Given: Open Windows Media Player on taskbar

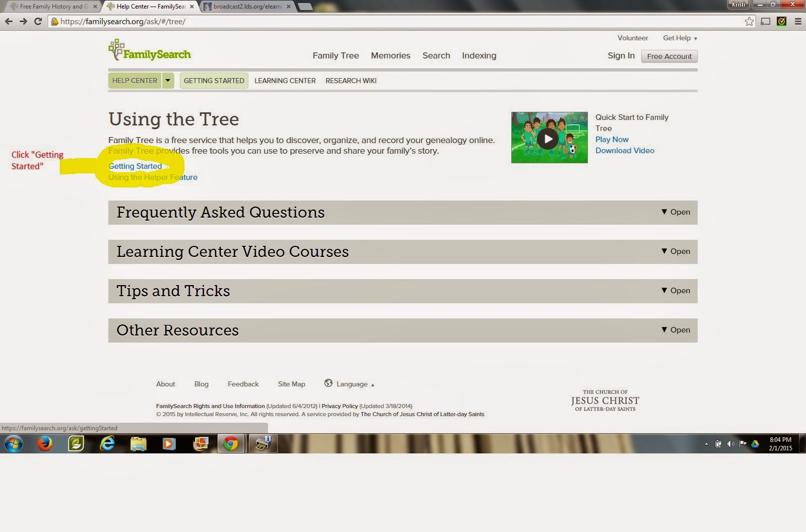Looking at the screenshot, I should coord(169,444).
